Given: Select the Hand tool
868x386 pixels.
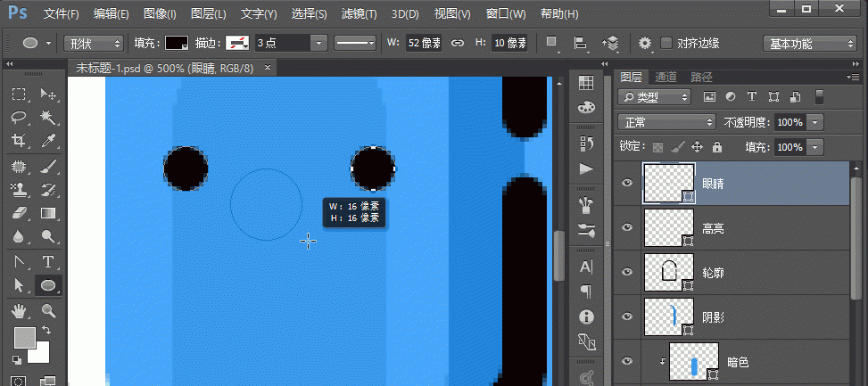Looking at the screenshot, I should point(19,311).
